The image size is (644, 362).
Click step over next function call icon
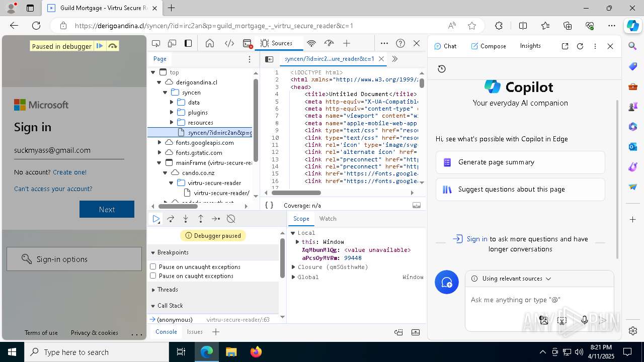pos(171,219)
